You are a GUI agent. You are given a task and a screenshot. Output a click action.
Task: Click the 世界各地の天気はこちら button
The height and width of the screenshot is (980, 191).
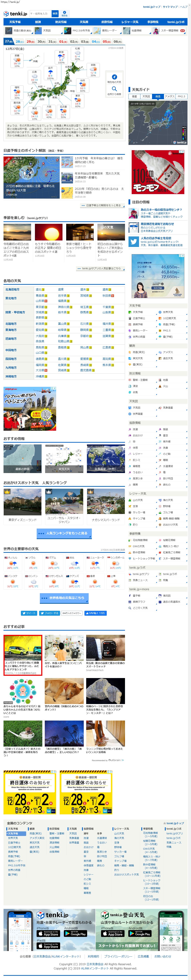(x=64, y=598)
